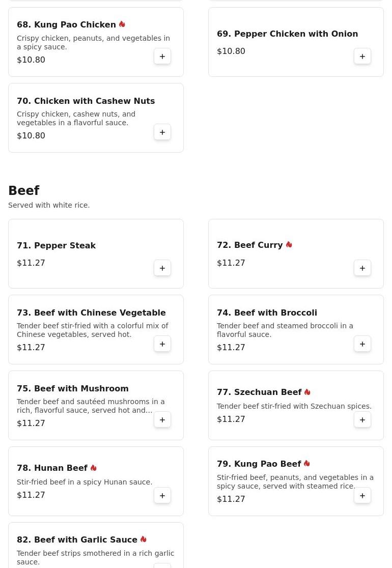The height and width of the screenshot is (568, 392).
Task: Open the 72. Beef Curry item title
Action: tap(249, 245)
